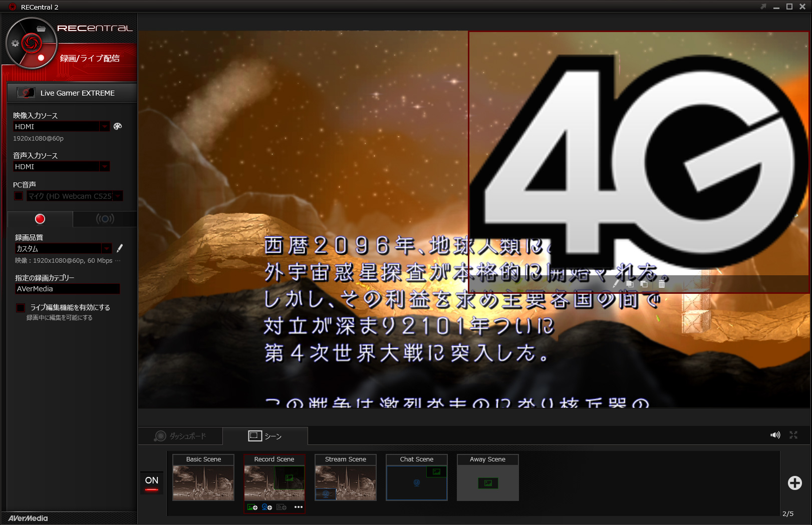Open the folder icon on the dial
The height and width of the screenshot is (525, 812).
pyautogui.click(x=41, y=29)
